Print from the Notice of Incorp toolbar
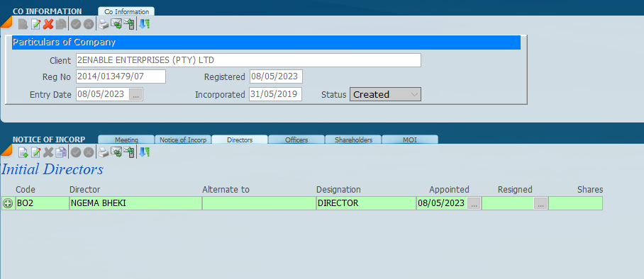Viewport: 644px width, 279px height. click(103, 153)
